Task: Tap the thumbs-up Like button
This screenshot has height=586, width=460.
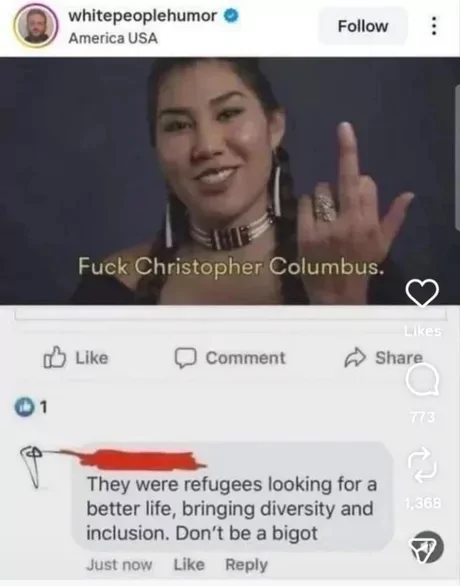Action: coord(76,358)
